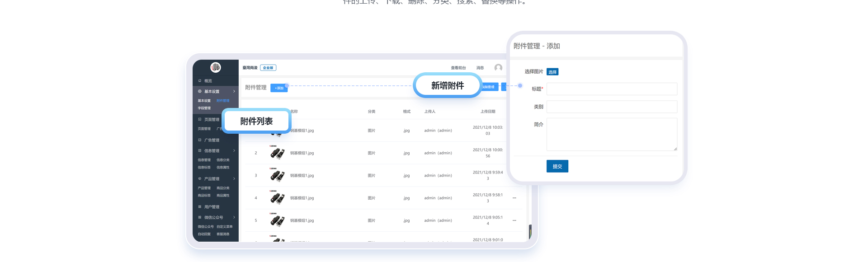This screenshot has width=868, height=262.
Task: Focus the 类别 input field
Action: 612,107
